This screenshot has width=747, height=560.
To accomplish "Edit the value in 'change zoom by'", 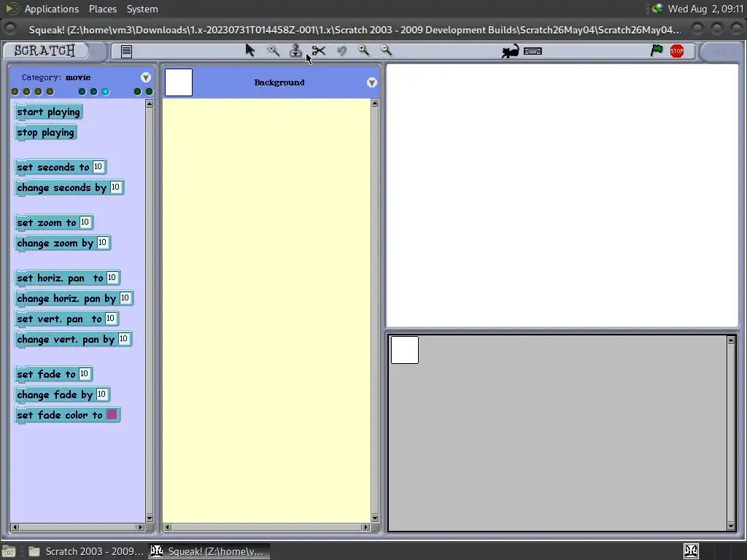I will coord(102,242).
